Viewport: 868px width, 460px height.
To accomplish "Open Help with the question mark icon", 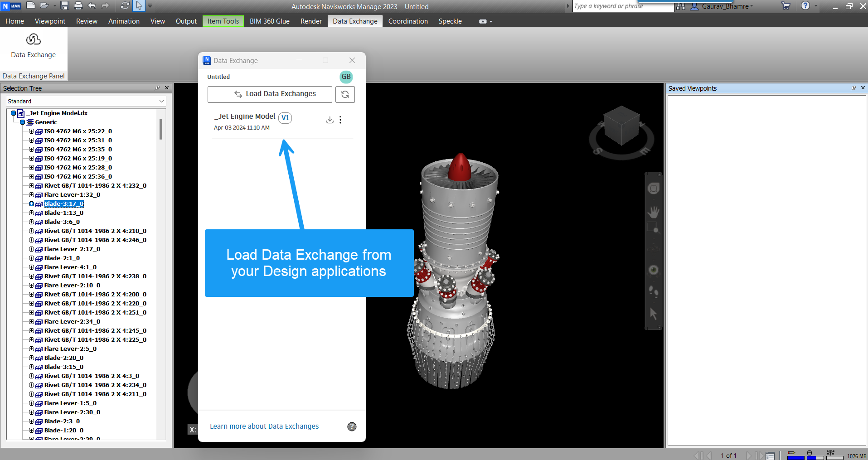I will click(x=805, y=5).
